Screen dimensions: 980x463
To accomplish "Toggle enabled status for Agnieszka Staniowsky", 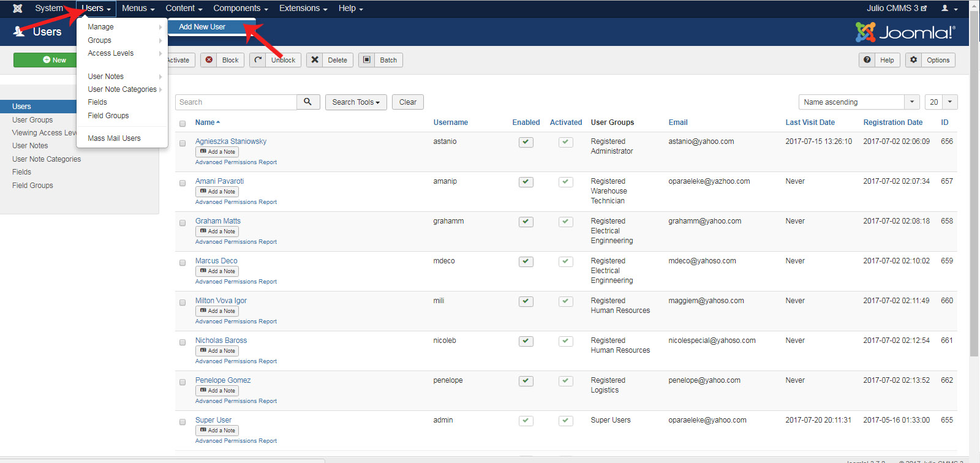I will pos(526,142).
